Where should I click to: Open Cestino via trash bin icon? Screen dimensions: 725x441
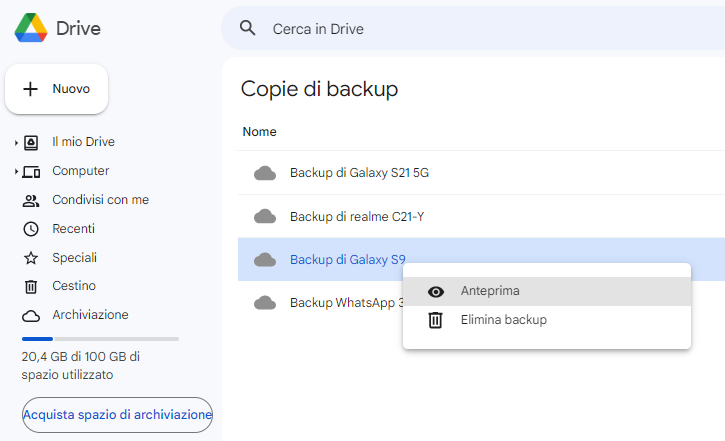point(31,287)
